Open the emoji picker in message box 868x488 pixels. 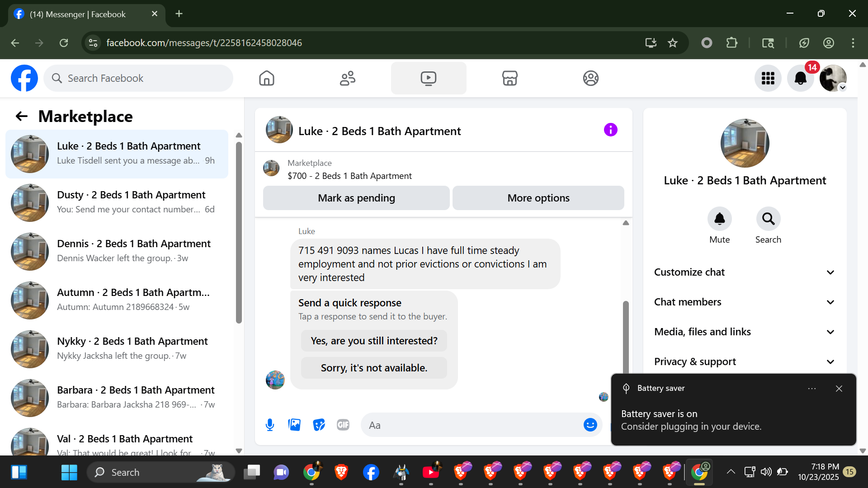coord(590,425)
